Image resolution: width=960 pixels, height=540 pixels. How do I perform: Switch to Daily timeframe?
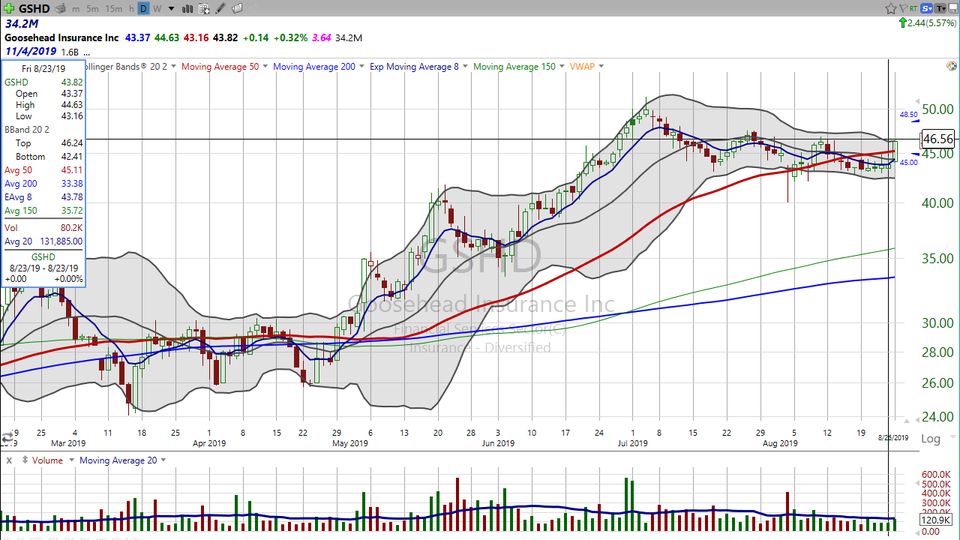pos(143,8)
